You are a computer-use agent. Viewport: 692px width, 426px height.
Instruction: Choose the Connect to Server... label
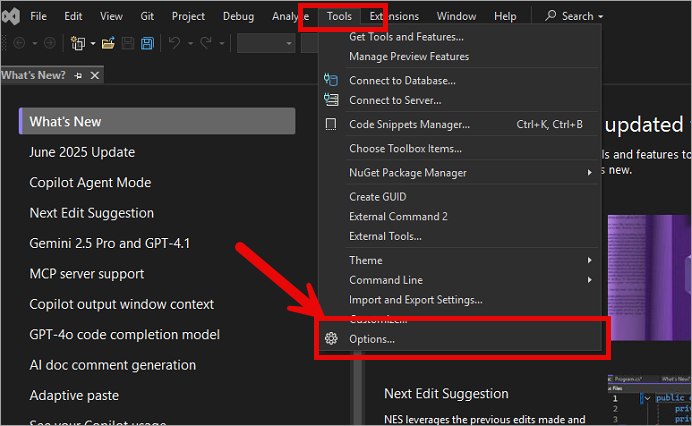(x=395, y=100)
